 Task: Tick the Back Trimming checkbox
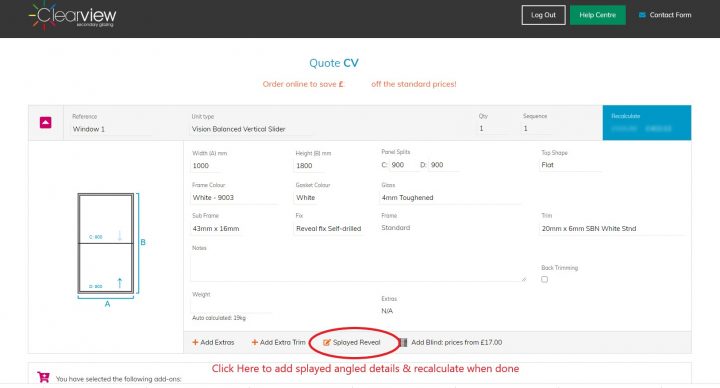point(544,279)
